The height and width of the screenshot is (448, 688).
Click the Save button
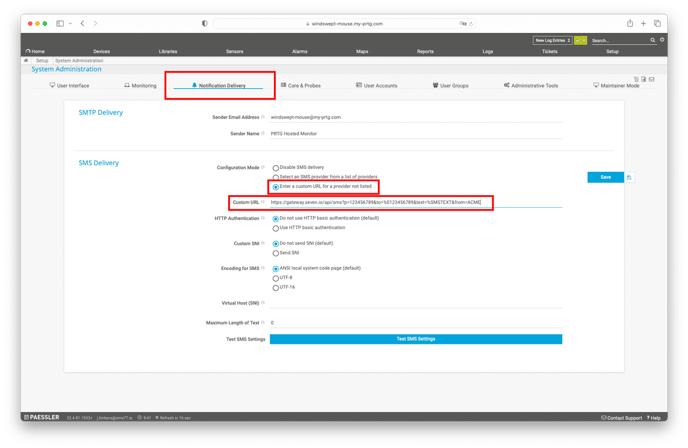point(605,177)
